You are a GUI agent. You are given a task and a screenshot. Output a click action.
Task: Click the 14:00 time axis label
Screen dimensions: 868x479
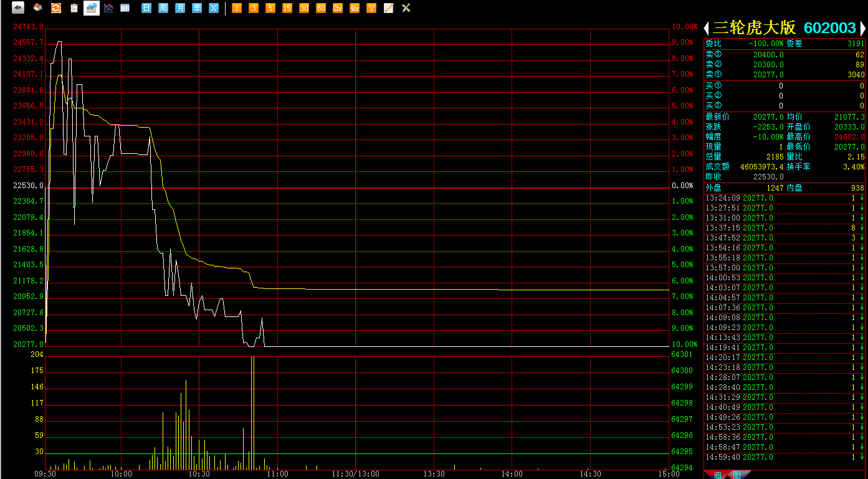[x=512, y=474]
